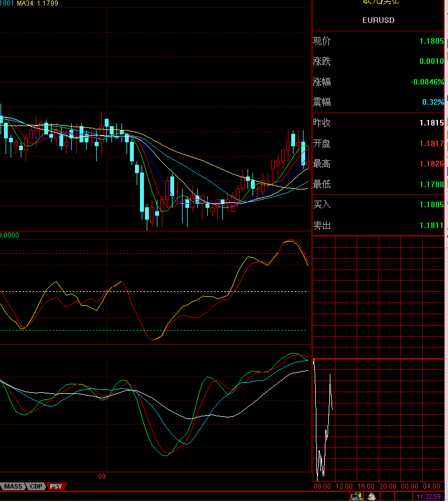The image size is (448, 502).
Task: Click the white intraday line mini chart
Action: pyautogui.click(x=324, y=426)
